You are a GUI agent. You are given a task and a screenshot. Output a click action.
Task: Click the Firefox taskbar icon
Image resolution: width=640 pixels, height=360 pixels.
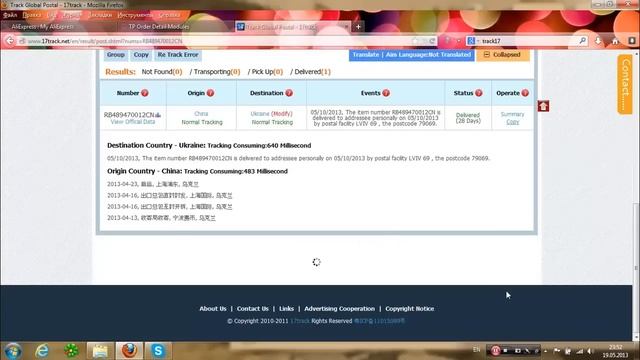[x=129, y=351]
